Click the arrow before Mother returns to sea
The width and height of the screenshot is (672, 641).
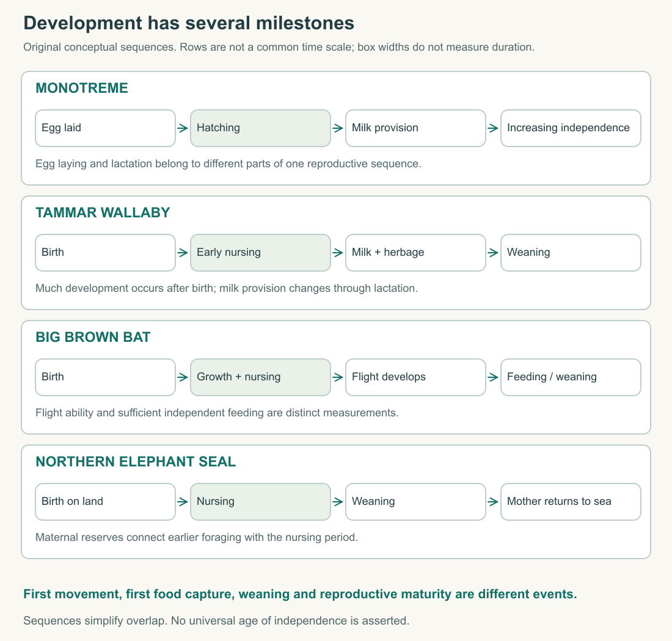point(493,502)
